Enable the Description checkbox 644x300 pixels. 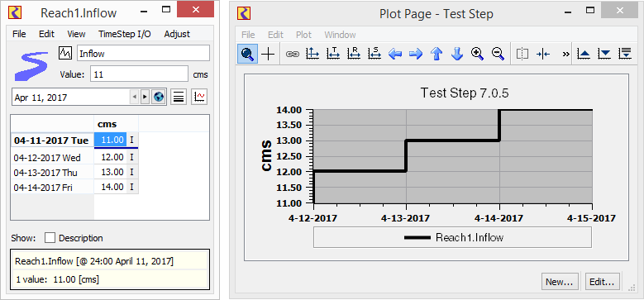50,238
